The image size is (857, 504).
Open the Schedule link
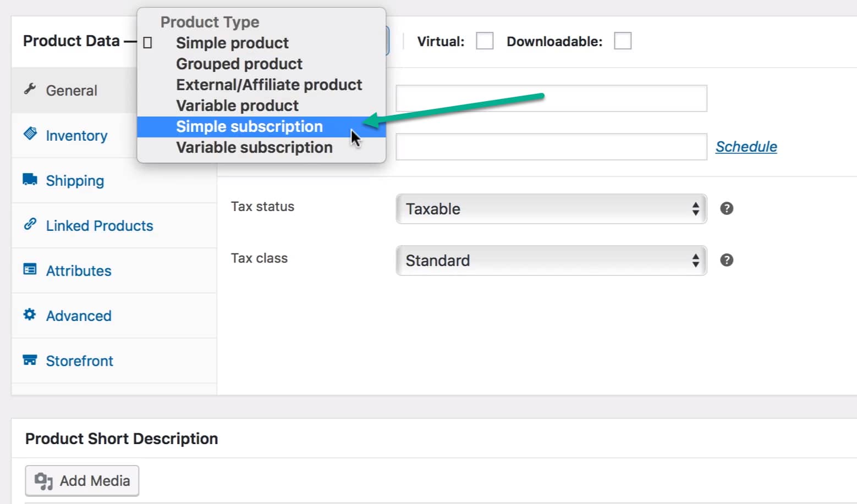746,147
